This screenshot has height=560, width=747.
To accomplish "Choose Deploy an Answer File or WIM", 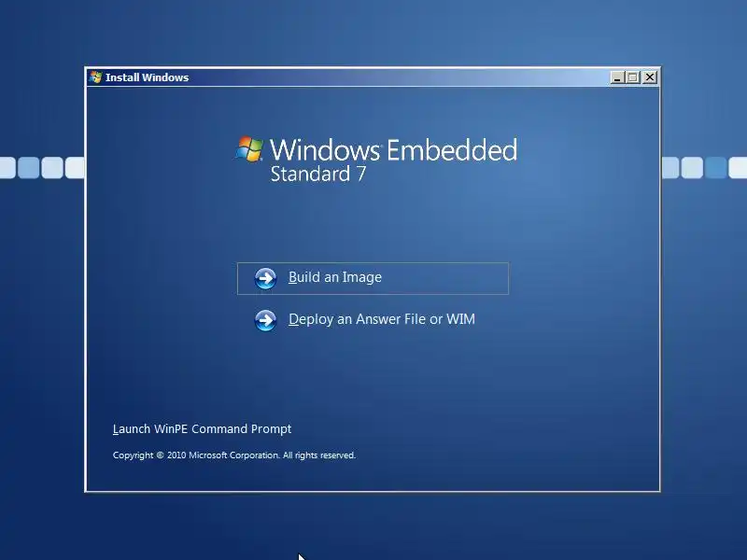I will click(382, 319).
